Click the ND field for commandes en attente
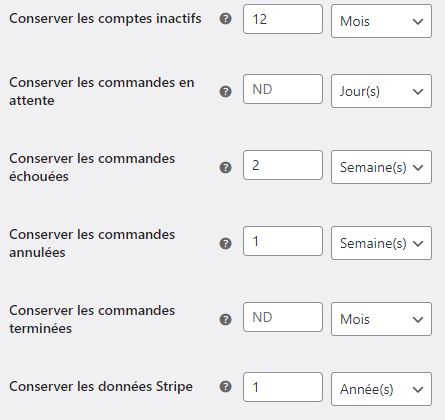 (283, 89)
